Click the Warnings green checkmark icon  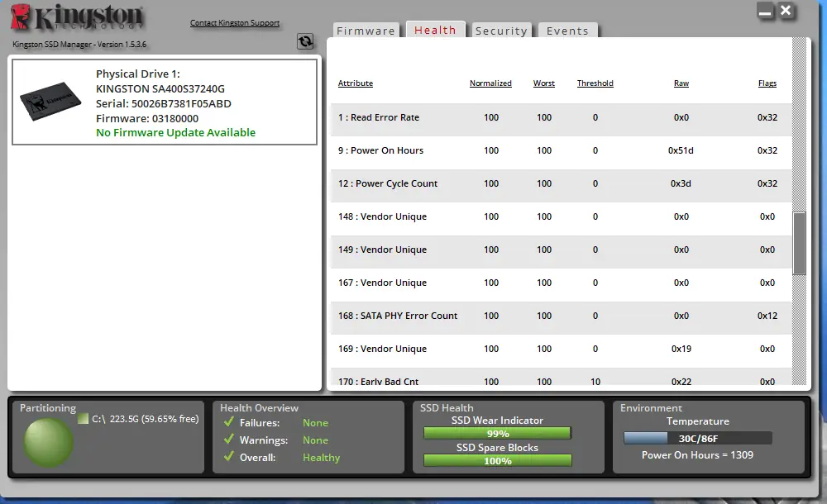tap(229, 440)
